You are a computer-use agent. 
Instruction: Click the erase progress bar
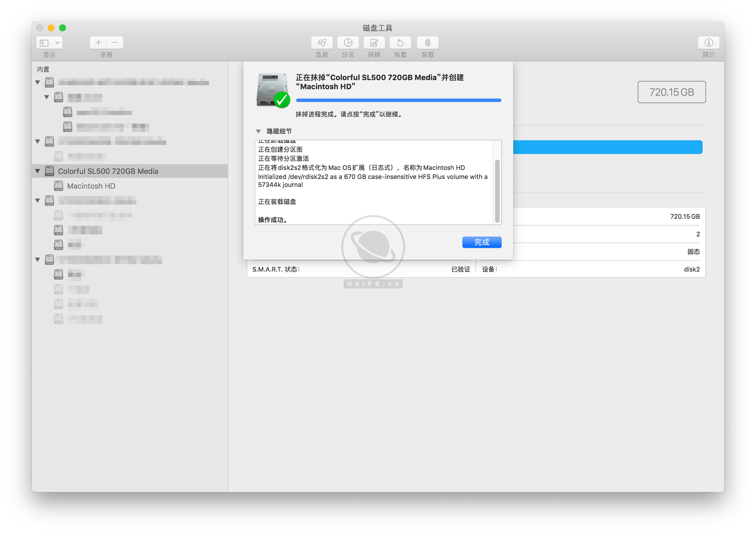pyautogui.click(x=398, y=100)
